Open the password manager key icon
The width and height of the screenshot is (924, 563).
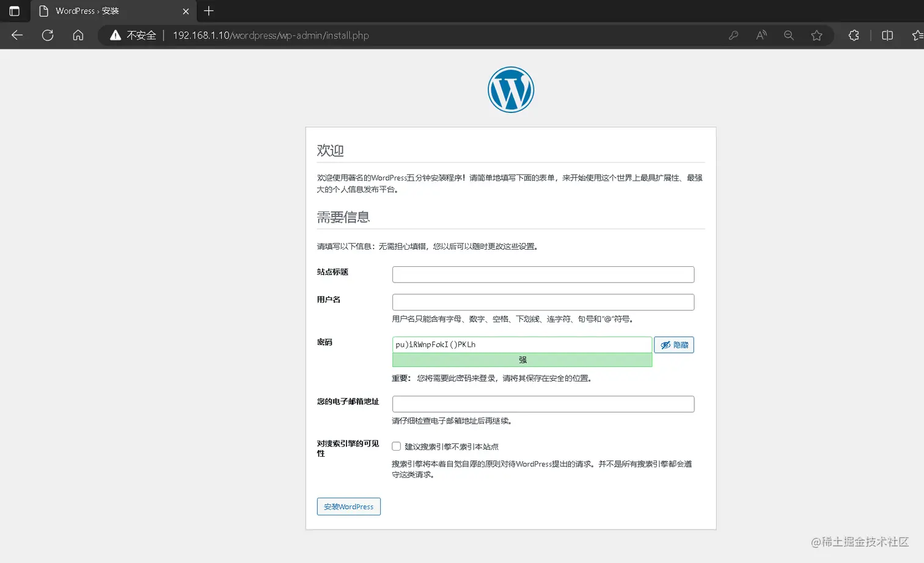(733, 35)
